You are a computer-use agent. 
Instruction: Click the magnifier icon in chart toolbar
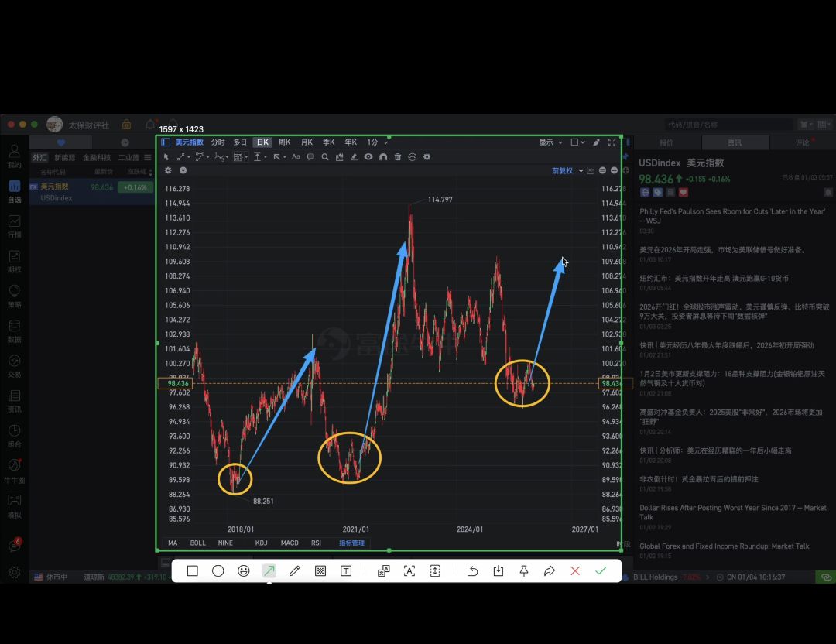[x=325, y=157]
